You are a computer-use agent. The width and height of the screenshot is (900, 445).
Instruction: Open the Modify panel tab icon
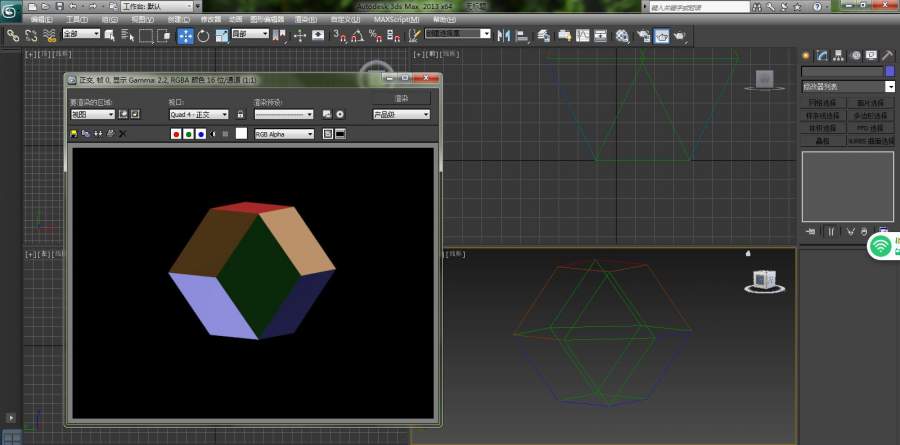click(x=821, y=55)
